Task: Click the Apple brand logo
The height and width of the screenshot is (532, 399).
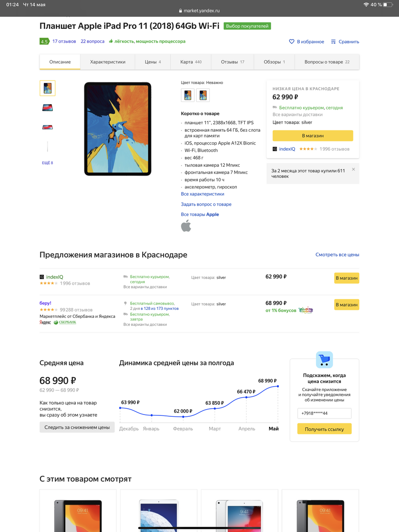Action: tap(186, 226)
